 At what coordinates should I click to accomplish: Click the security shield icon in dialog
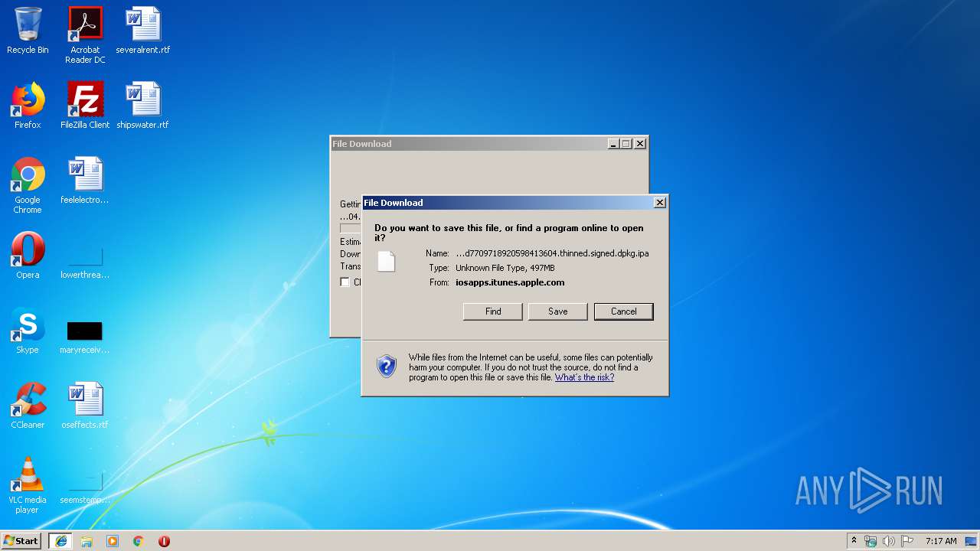[387, 367]
